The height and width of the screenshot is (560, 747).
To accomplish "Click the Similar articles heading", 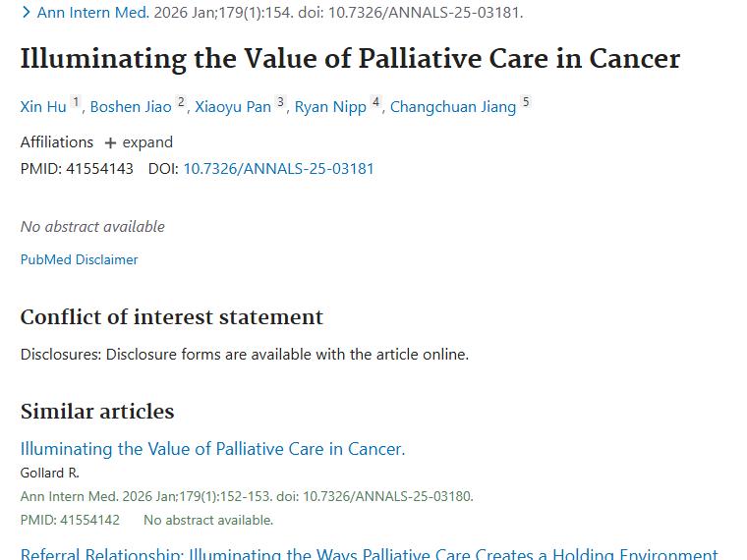I will tap(97, 411).
